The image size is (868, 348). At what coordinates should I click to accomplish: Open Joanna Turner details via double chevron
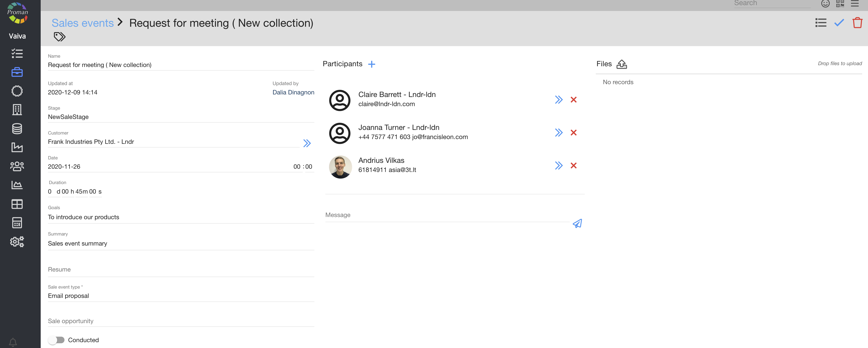click(x=559, y=133)
